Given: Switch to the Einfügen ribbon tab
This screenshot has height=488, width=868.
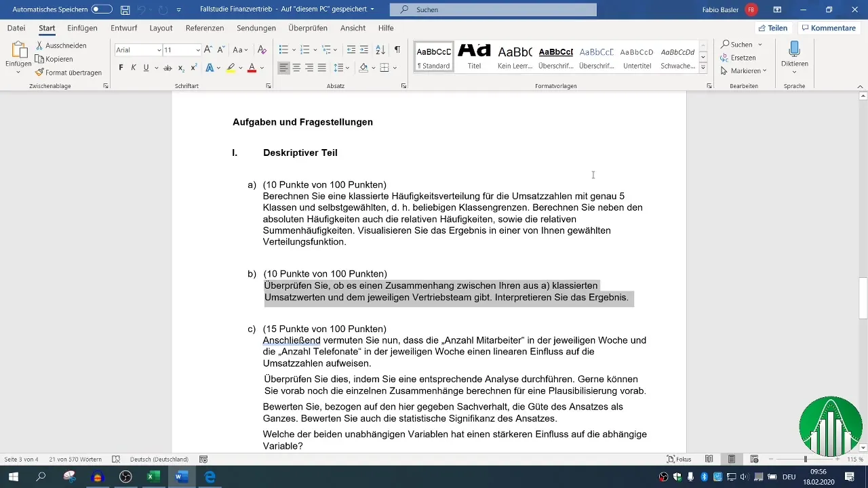Looking at the screenshot, I should (83, 28).
